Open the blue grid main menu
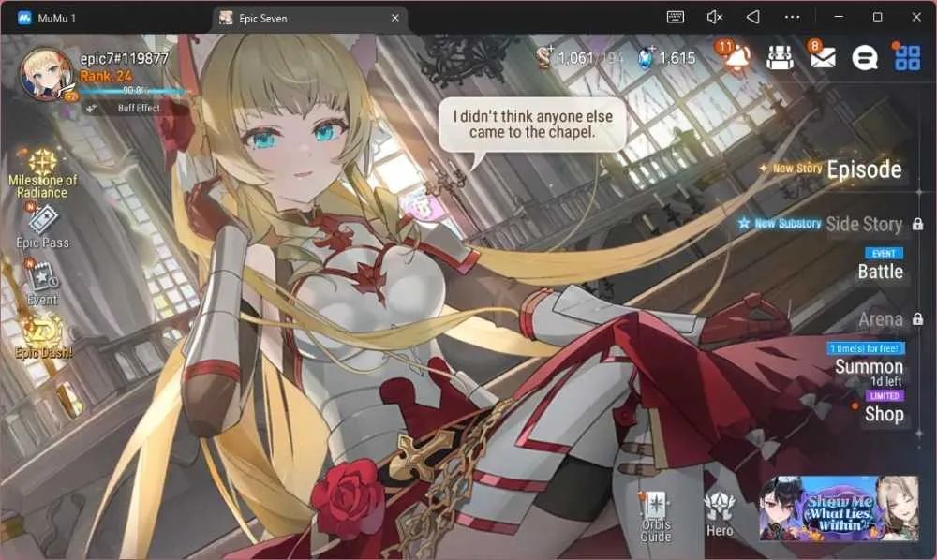937x560 pixels. click(x=907, y=57)
